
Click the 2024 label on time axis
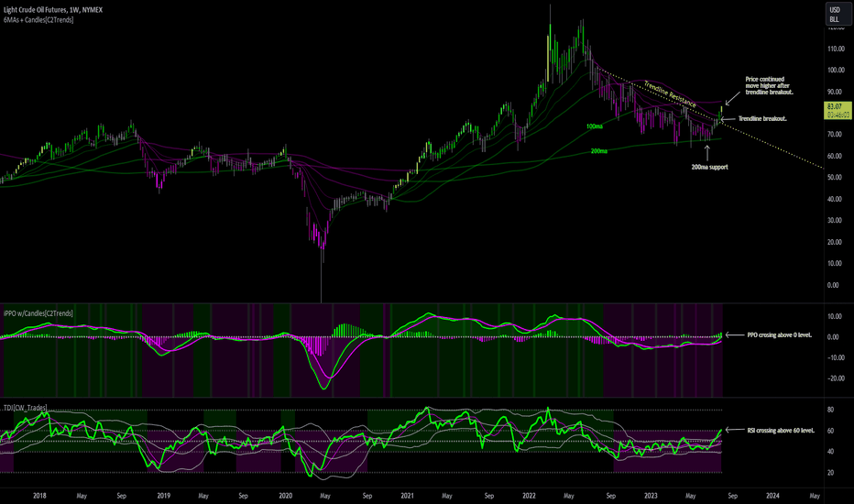(772, 496)
